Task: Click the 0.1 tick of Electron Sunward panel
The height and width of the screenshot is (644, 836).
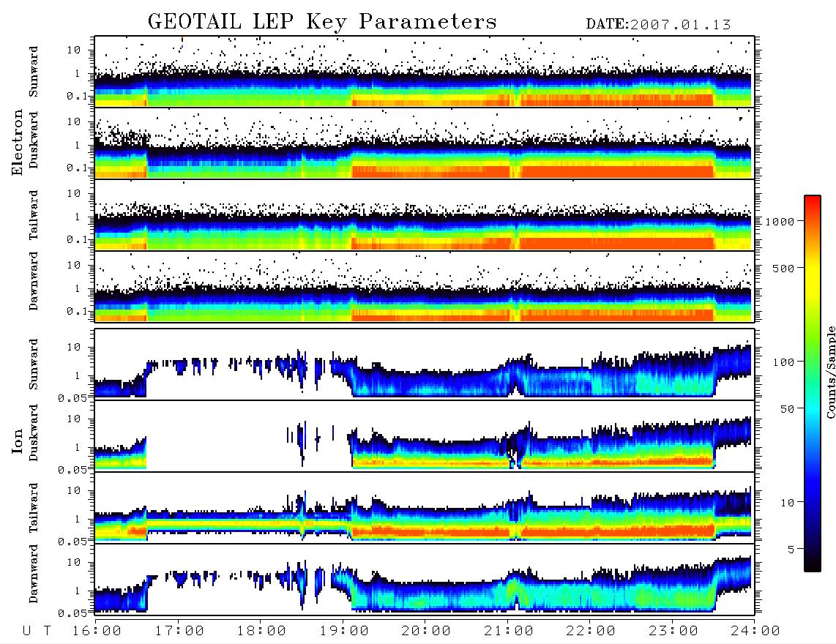Action: tap(76, 96)
